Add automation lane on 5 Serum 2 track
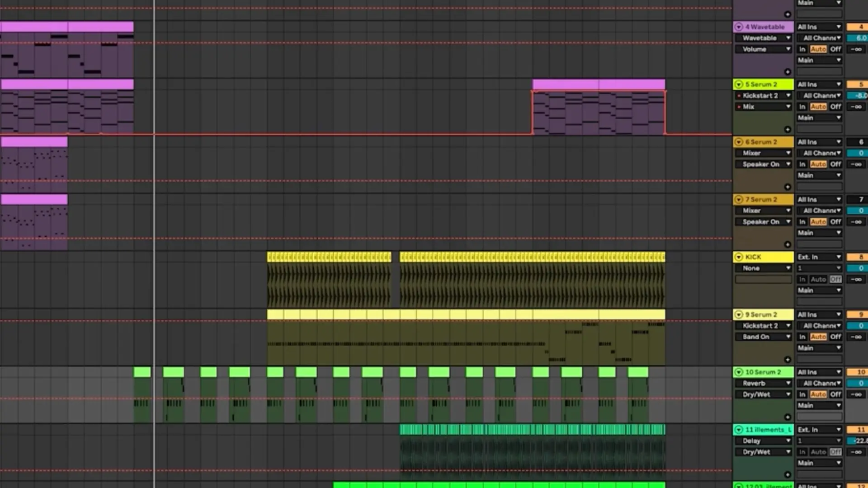Screen dimensions: 868x488 point(788,129)
